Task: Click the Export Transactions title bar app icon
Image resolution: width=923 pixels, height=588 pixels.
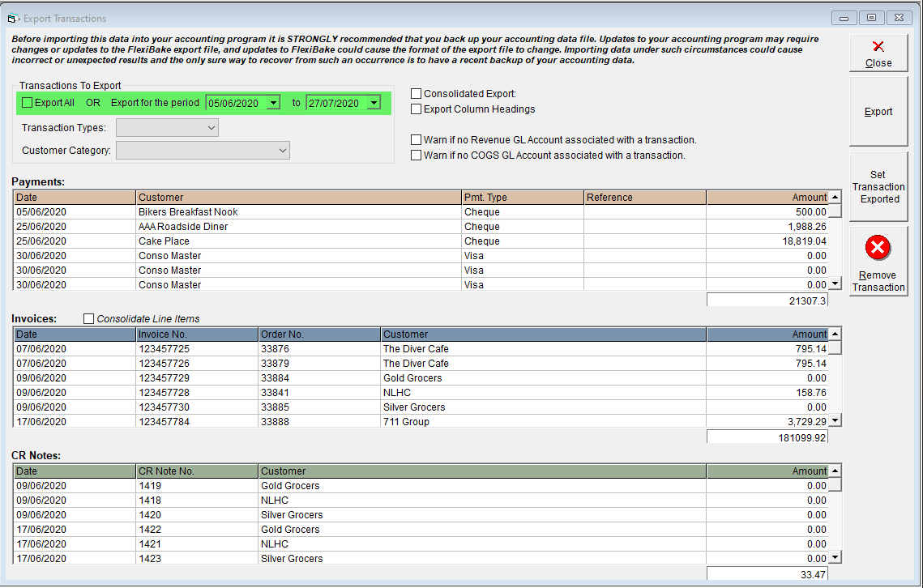Action: [x=13, y=19]
